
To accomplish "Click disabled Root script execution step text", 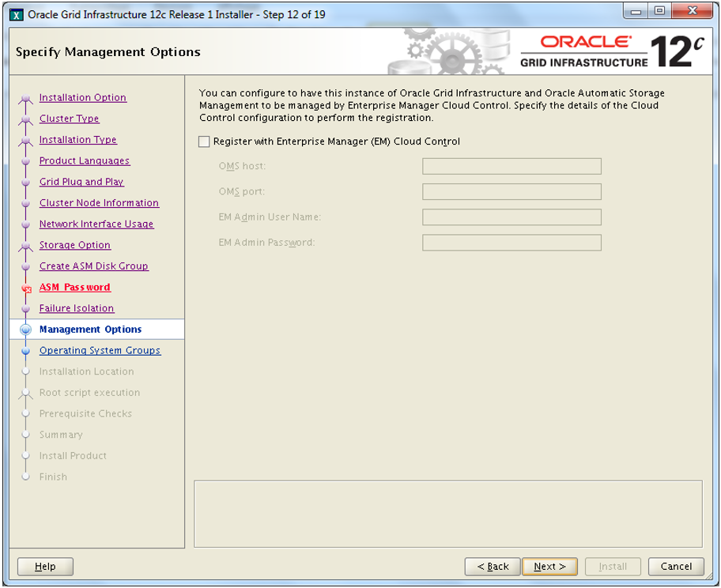I will click(x=89, y=393).
